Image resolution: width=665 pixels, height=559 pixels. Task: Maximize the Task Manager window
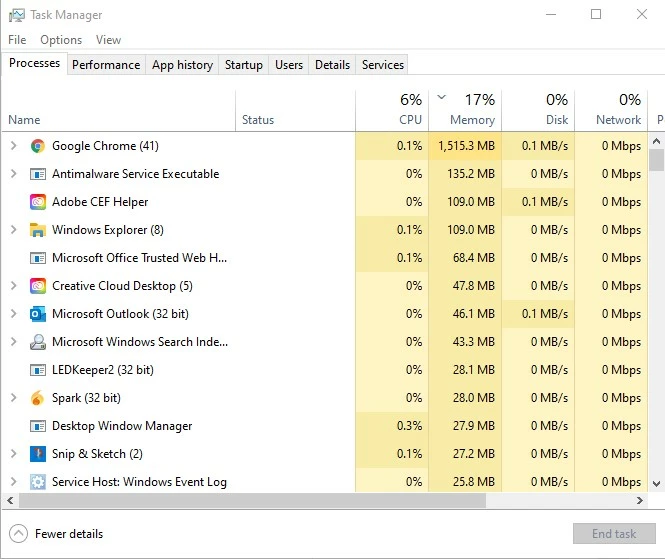pyautogui.click(x=596, y=14)
